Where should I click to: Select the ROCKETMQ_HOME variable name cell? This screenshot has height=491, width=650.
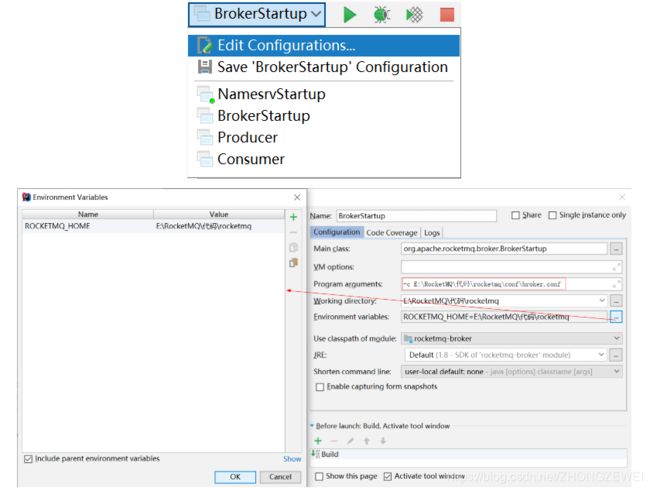(88, 226)
